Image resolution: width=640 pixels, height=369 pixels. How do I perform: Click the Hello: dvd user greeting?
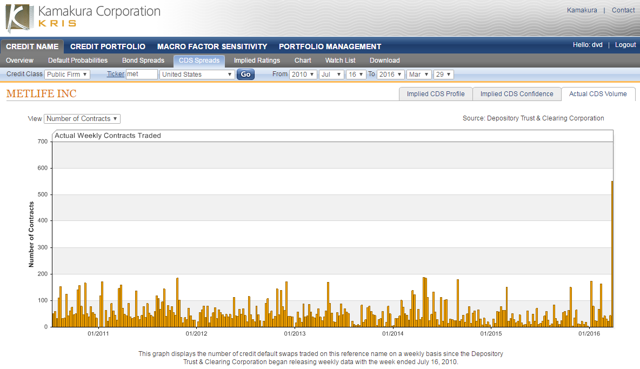point(587,44)
